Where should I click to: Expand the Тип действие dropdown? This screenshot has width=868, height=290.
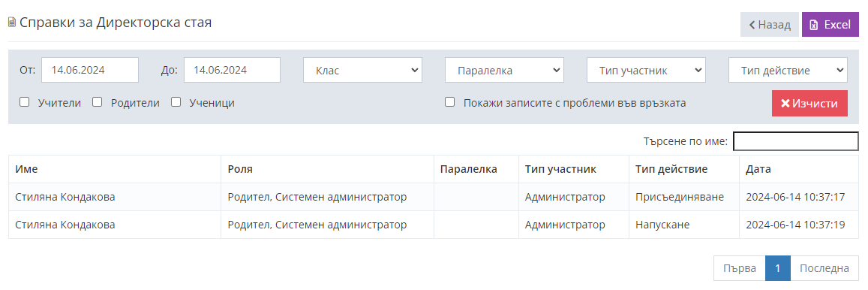pos(788,71)
